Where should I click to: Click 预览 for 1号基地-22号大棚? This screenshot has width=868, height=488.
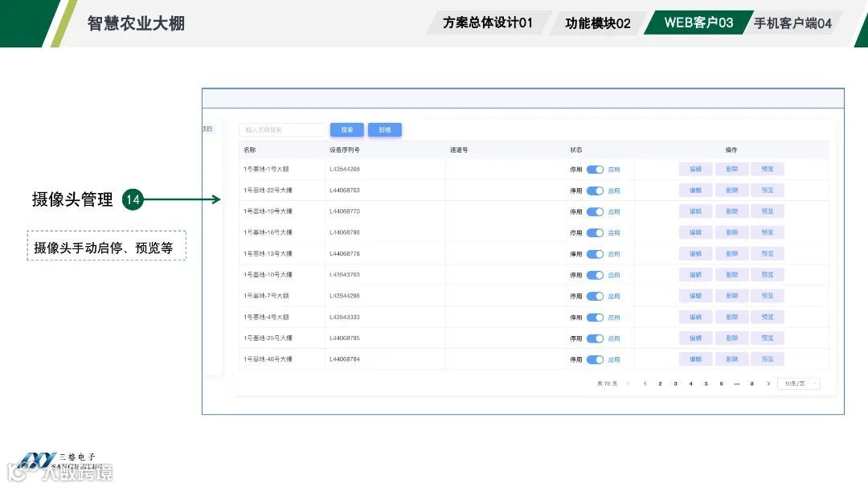coord(768,190)
